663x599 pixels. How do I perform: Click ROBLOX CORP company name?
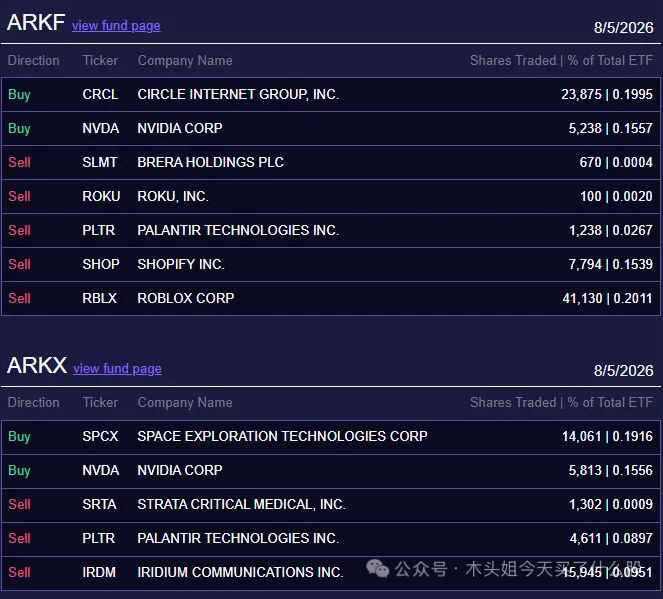coord(186,298)
